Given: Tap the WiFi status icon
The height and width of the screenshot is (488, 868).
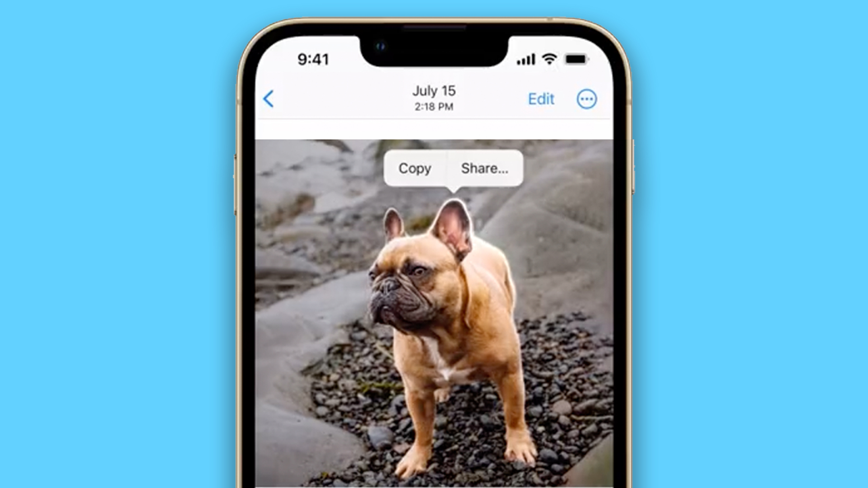Looking at the screenshot, I should pos(549,59).
